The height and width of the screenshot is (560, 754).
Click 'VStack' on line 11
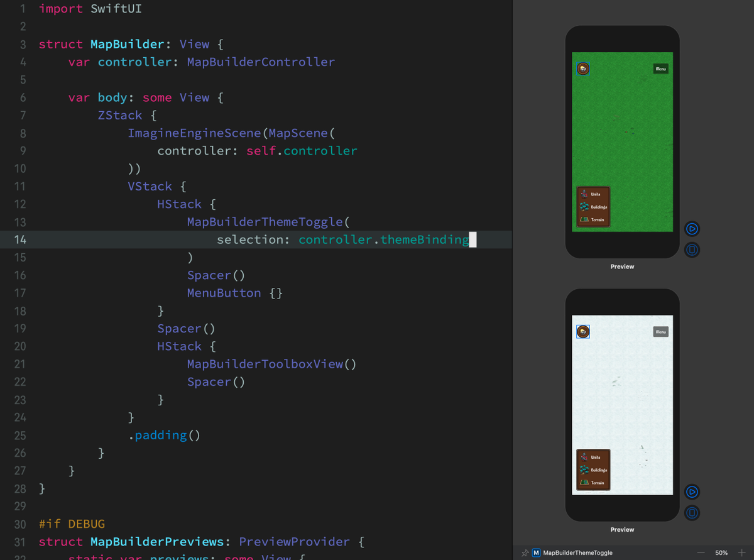[x=150, y=187]
